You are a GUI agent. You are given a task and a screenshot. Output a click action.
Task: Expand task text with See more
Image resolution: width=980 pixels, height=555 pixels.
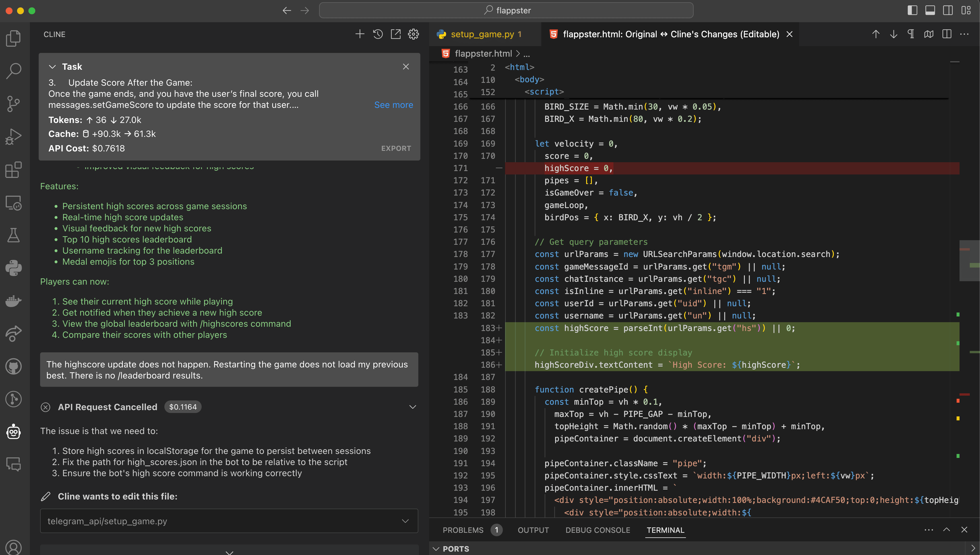[x=393, y=105]
